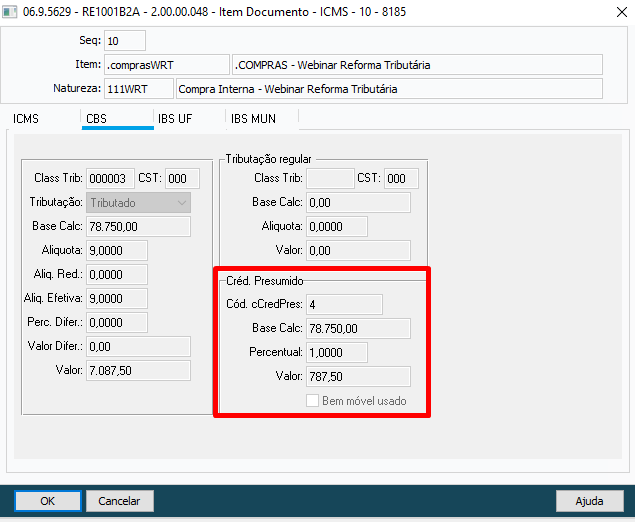Click the Valor field 7.087,50
The image size is (635, 522).
[x=139, y=371]
